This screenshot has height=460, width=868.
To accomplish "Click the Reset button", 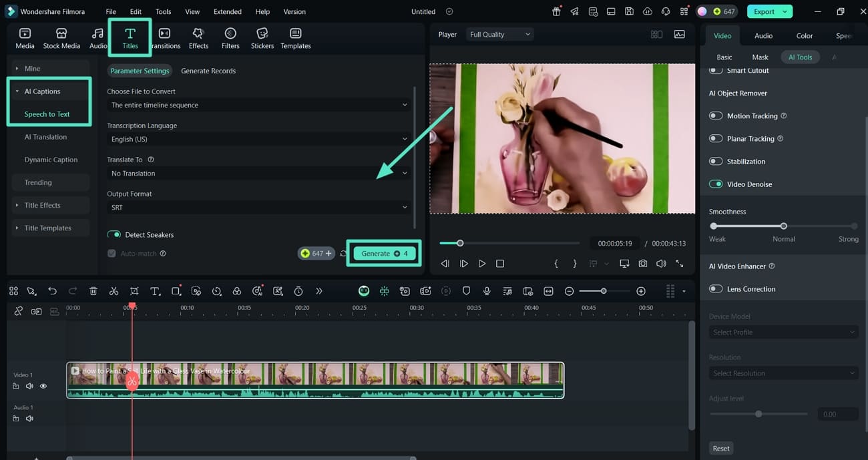I will [721, 448].
